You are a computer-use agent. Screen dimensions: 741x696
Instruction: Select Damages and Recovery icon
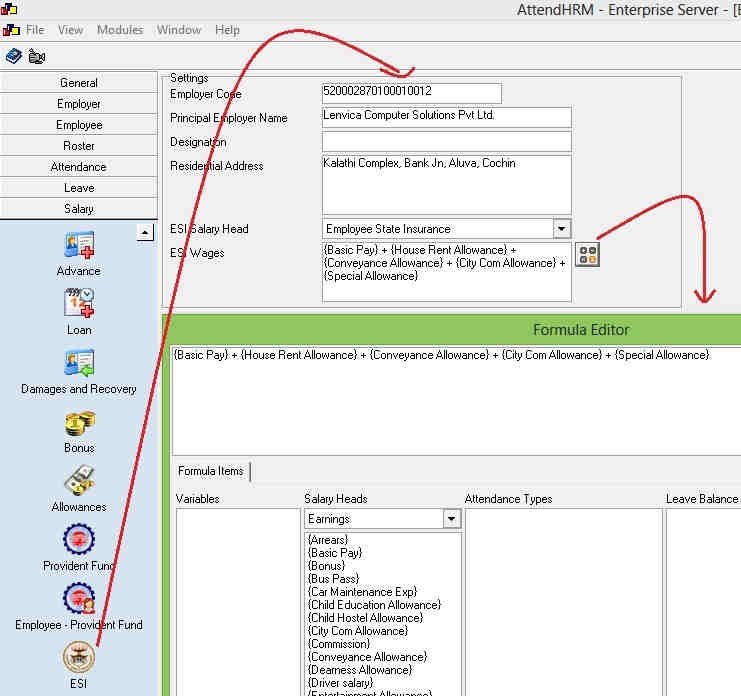(79, 364)
